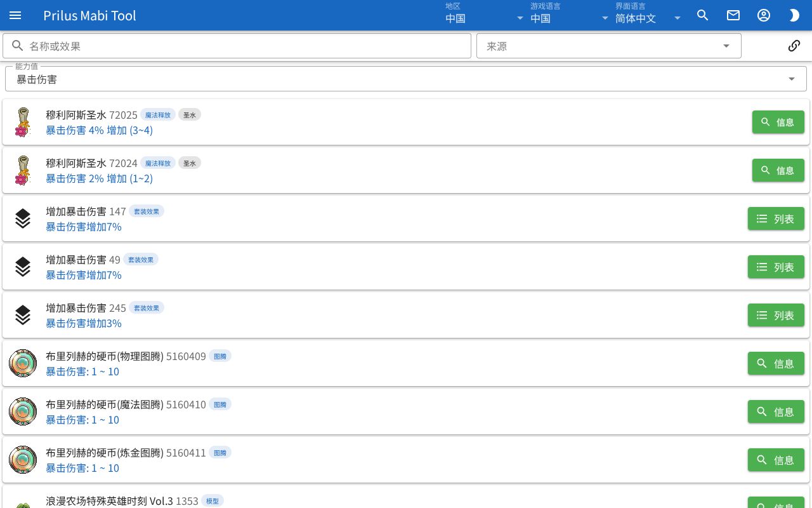This screenshot has height=508, width=812.
Task: Click the 模型 tag on 浪漫农场特殊英雄时刻 Vol.3
Action: point(213,501)
